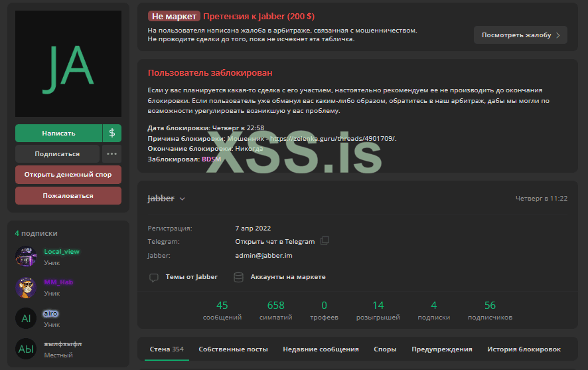Viewport: 588px width, 370px height.
Task: Click the admin@jabber.im address
Action: [263, 256]
